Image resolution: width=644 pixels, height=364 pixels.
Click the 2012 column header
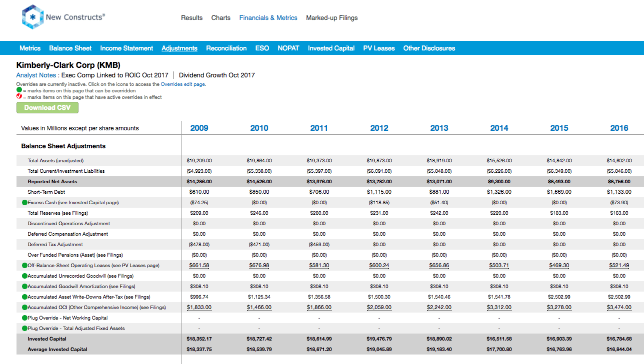point(379,128)
